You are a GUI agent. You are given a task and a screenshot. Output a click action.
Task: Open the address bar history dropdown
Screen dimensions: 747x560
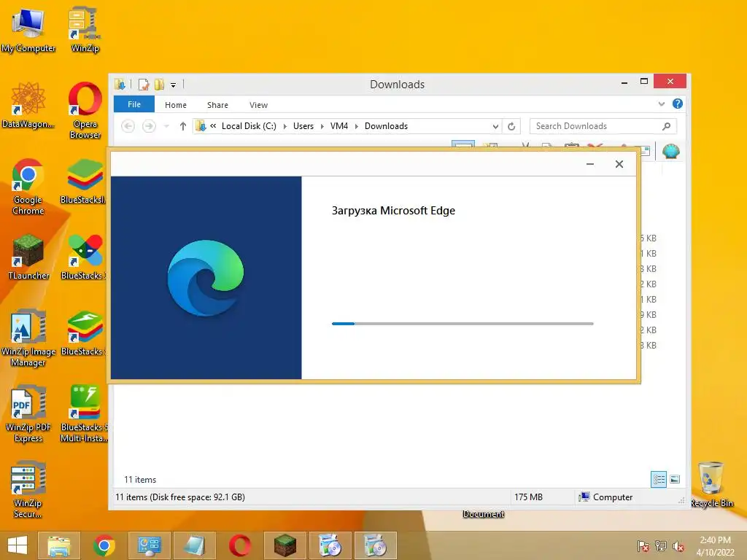495,126
